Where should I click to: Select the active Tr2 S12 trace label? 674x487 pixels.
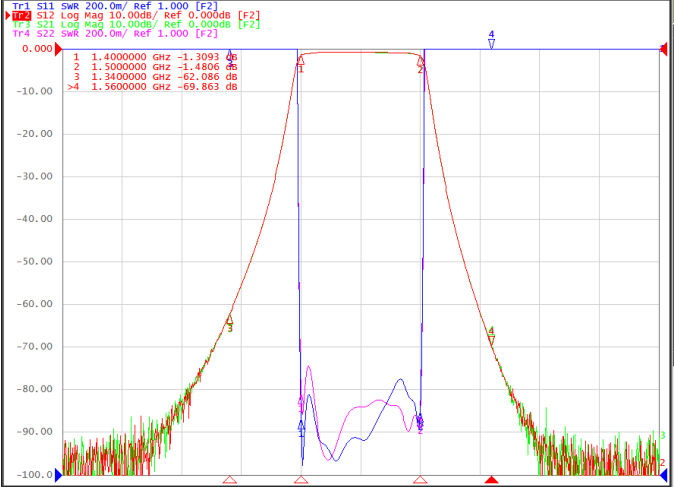click(136, 15)
